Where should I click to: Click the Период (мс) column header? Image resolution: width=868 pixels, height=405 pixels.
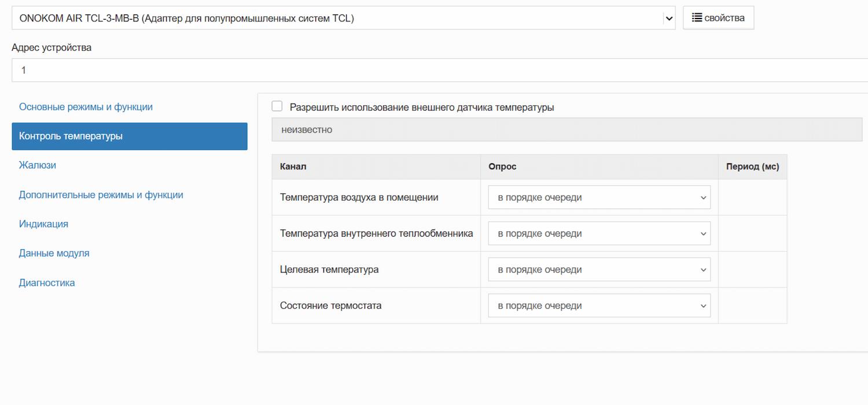pos(752,167)
